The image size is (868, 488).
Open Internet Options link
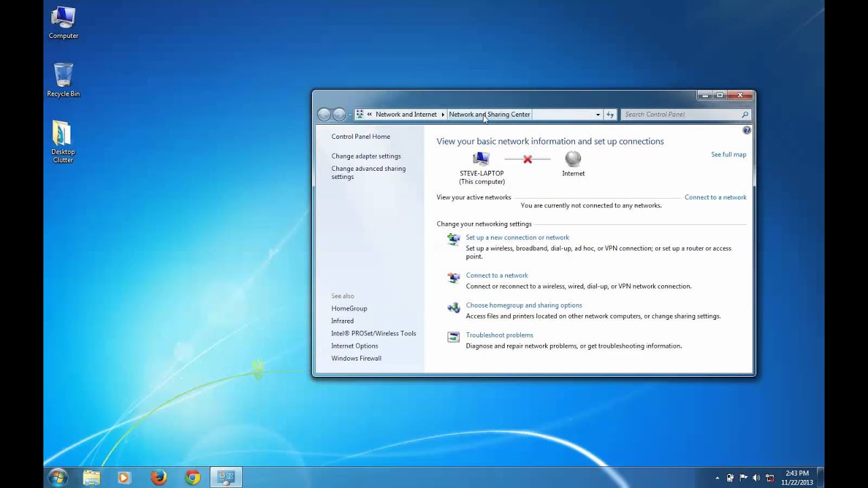355,346
